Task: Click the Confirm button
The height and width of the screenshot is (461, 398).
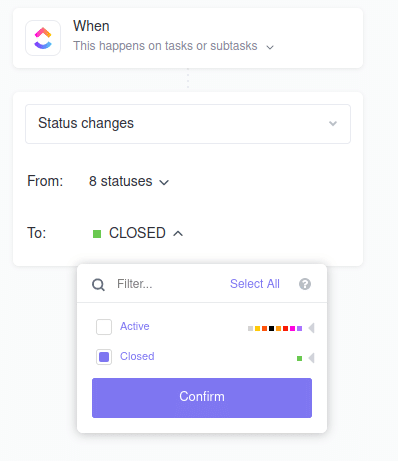Action: click(x=202, y=398)
